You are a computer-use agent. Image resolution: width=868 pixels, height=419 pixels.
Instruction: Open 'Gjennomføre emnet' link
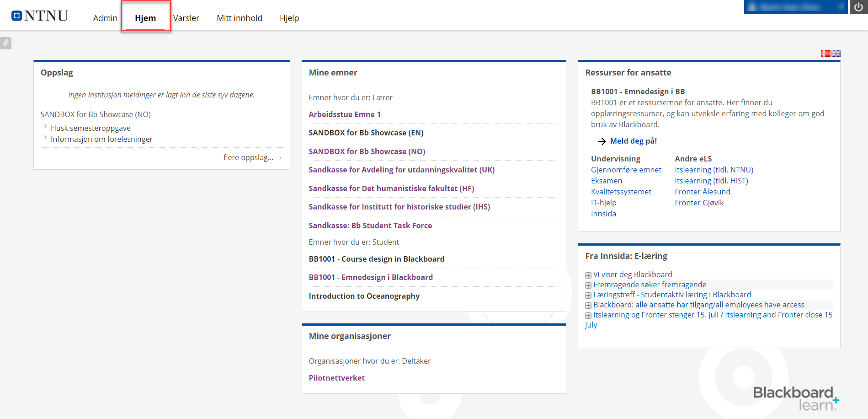click(626, 170)
